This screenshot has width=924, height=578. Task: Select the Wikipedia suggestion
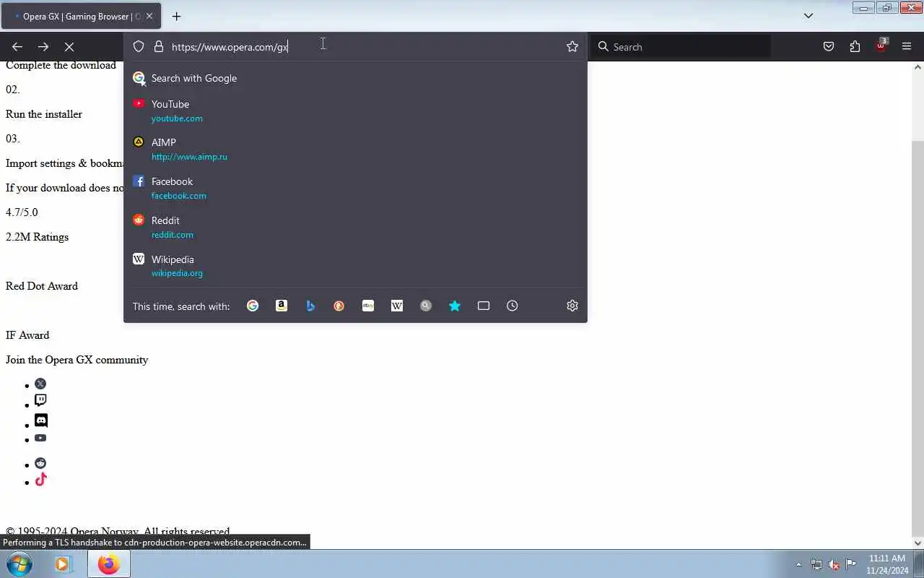[x=355, y=266]
